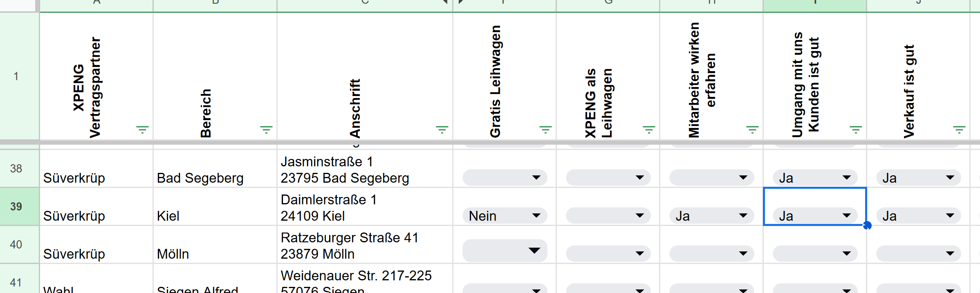Viewport: 980px width, 293px height.
Task: Click the Anschrift column filter icon
Action: tap(442, 130)
